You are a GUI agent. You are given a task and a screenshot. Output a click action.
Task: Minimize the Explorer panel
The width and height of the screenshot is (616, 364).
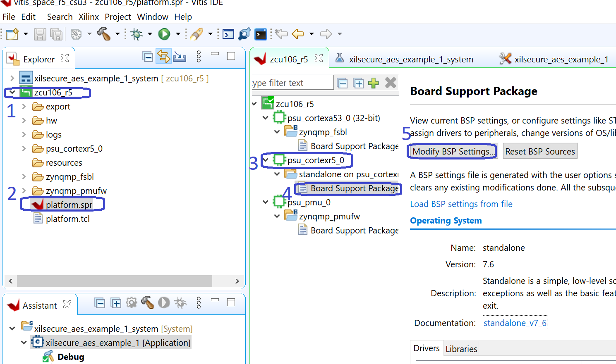tap(215, 54)
